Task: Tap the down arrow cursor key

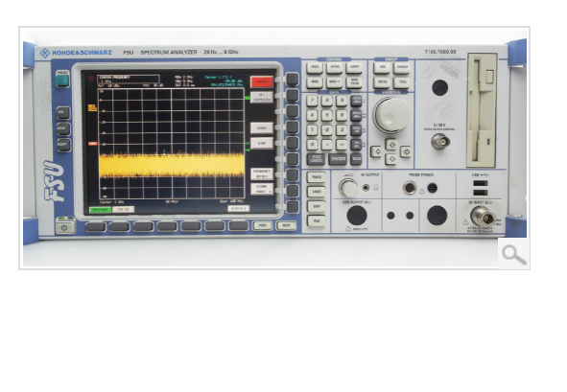Action: [391, 158]
